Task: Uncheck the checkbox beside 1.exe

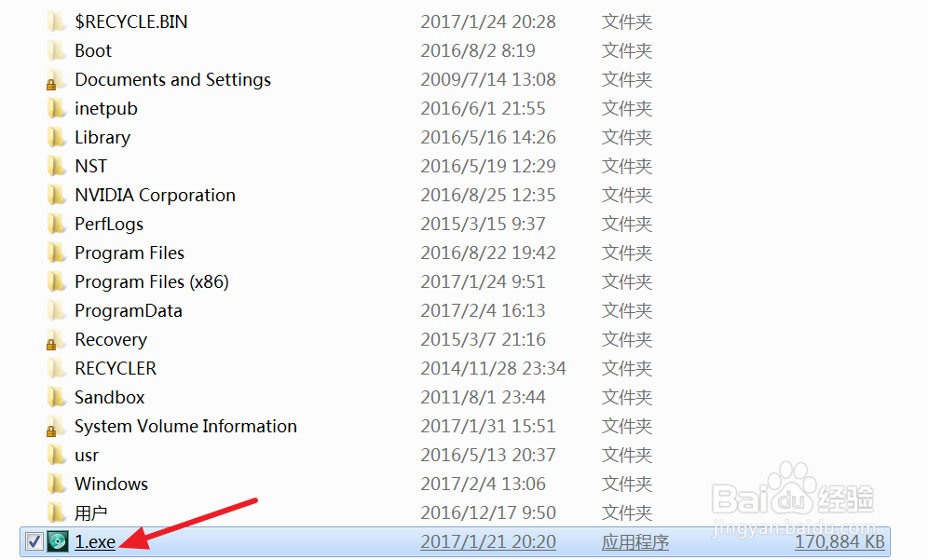Action: (x=34, y=541)
